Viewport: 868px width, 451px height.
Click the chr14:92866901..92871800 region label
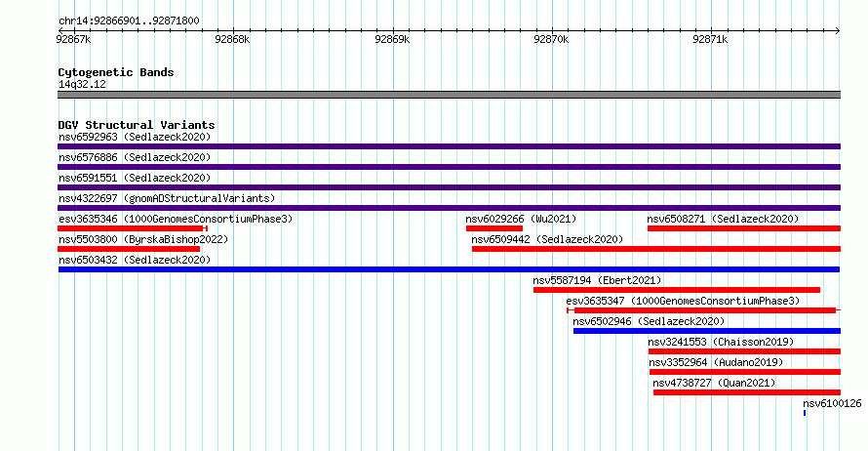[x=129, y=21]
